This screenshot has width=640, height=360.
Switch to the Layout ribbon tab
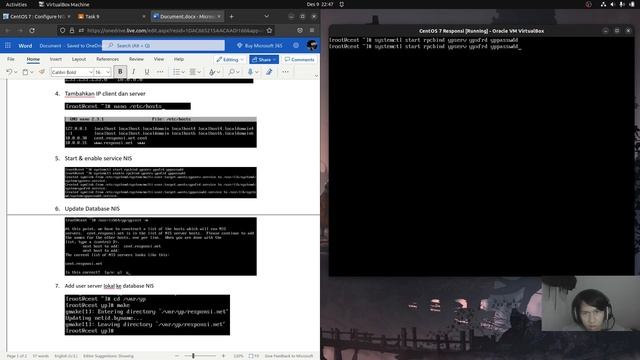(79, 59)
